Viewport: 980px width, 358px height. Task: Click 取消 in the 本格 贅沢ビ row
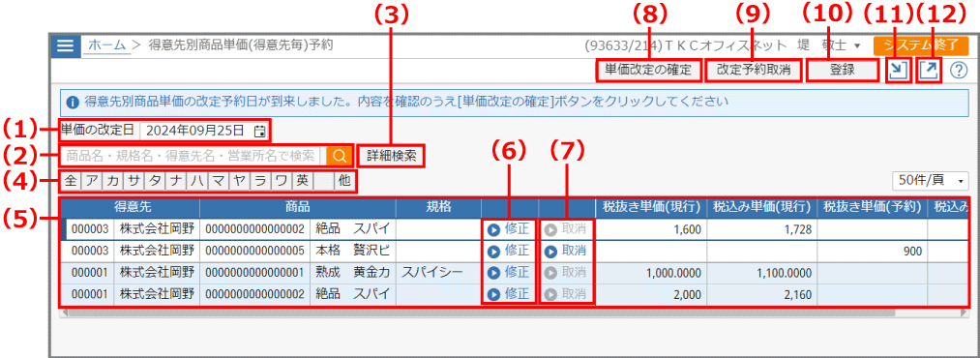coord(566,252)
